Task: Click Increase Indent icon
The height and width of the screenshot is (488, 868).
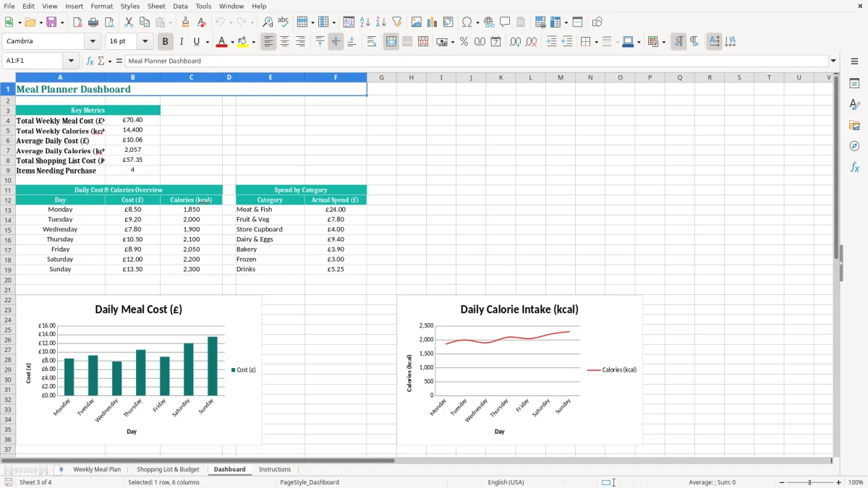Action: 551,42
